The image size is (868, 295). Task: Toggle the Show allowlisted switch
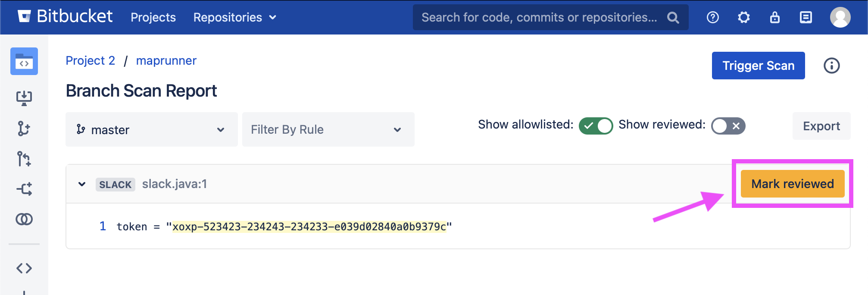click(x=596, y=126)
